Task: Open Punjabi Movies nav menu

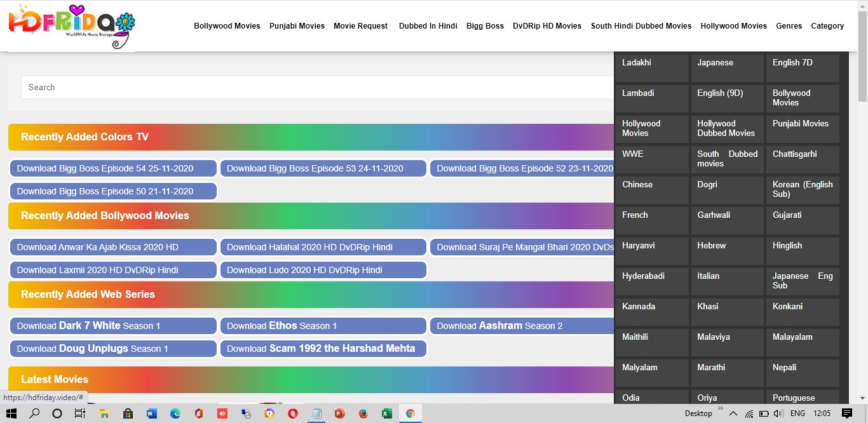Action: [x=297, y=26]
